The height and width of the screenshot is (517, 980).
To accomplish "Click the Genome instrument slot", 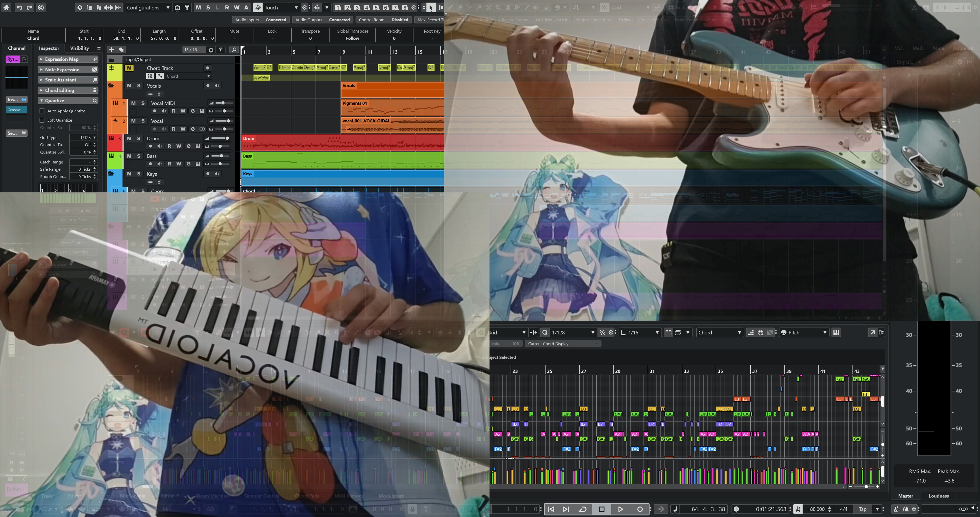I will [x=17, y=110].
